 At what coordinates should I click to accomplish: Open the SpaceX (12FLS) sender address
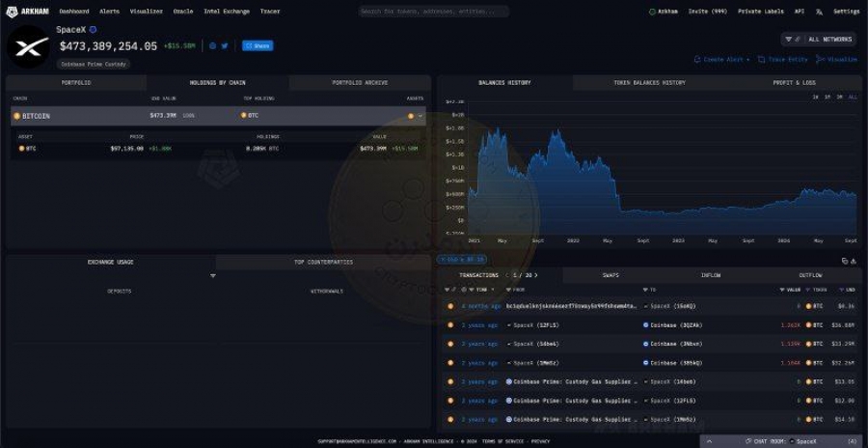pos(532,325)
